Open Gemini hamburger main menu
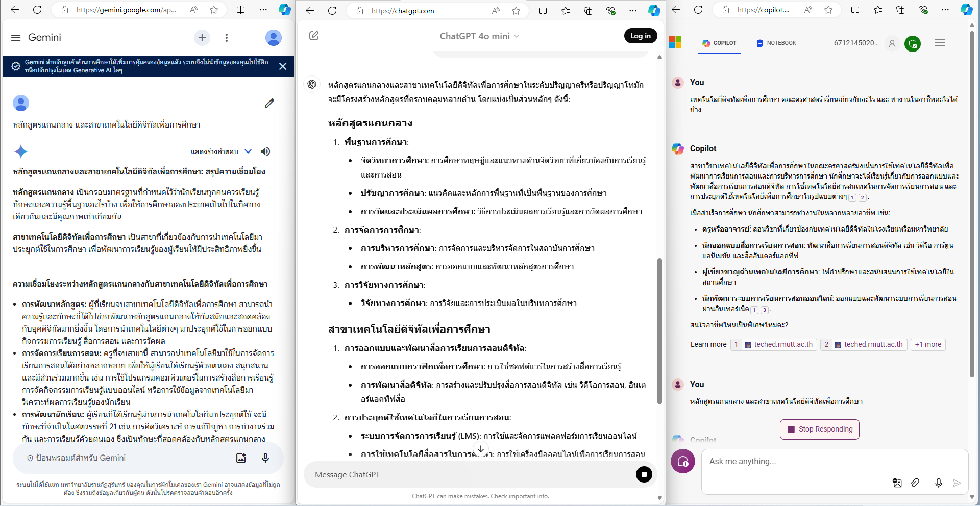Screen dimensions: 980x506 [16, 38]
